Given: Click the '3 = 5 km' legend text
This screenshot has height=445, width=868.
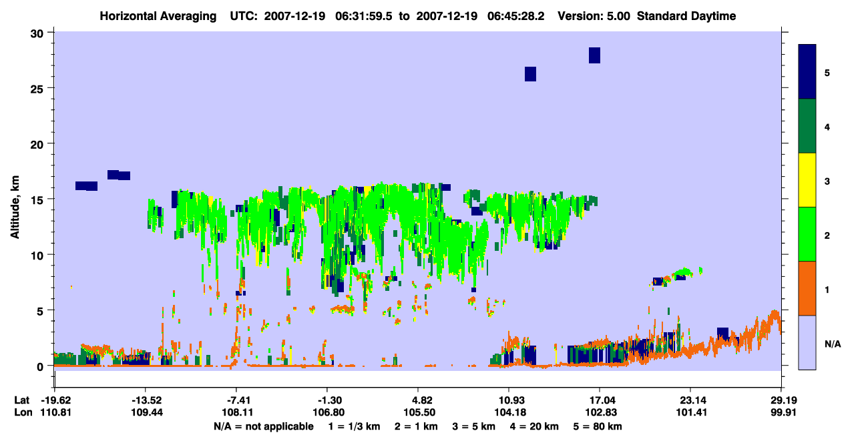Looking at the screenshot, I should [474, 426].
